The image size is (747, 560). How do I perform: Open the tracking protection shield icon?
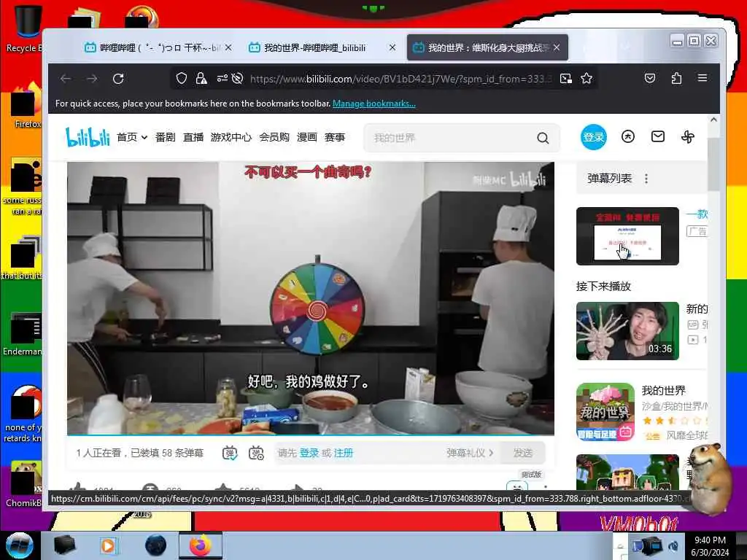point(182,79)
